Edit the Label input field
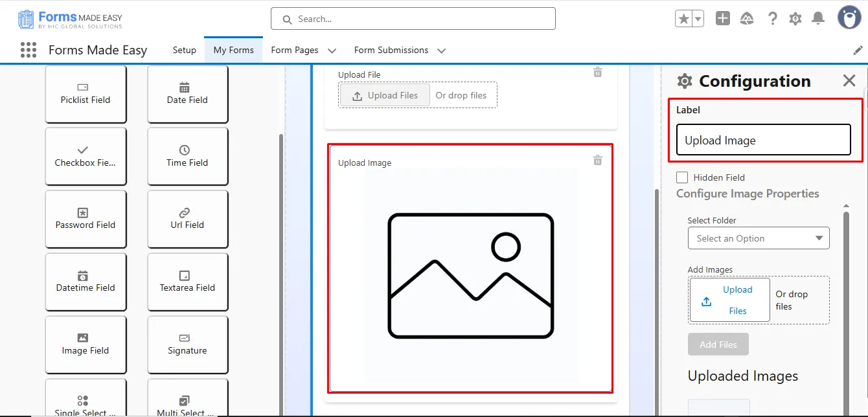 pos(763,140)
